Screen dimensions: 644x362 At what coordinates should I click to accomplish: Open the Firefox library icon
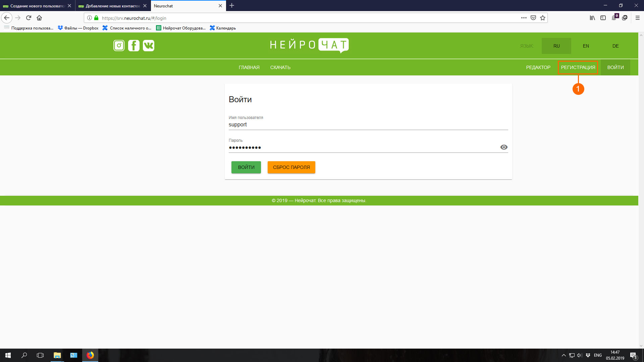592,18
